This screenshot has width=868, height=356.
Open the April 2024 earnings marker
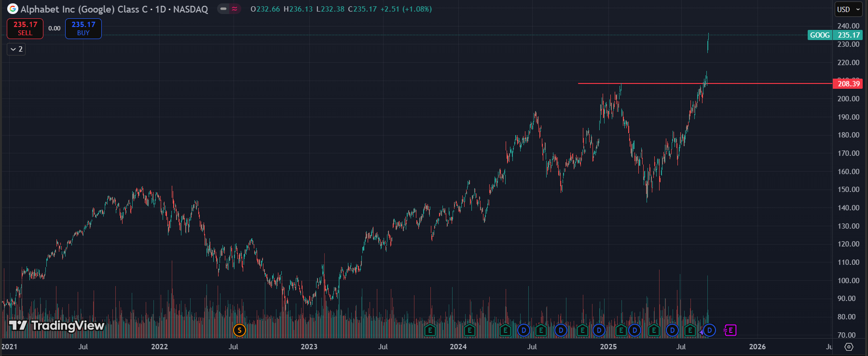(x=505, y=330)
